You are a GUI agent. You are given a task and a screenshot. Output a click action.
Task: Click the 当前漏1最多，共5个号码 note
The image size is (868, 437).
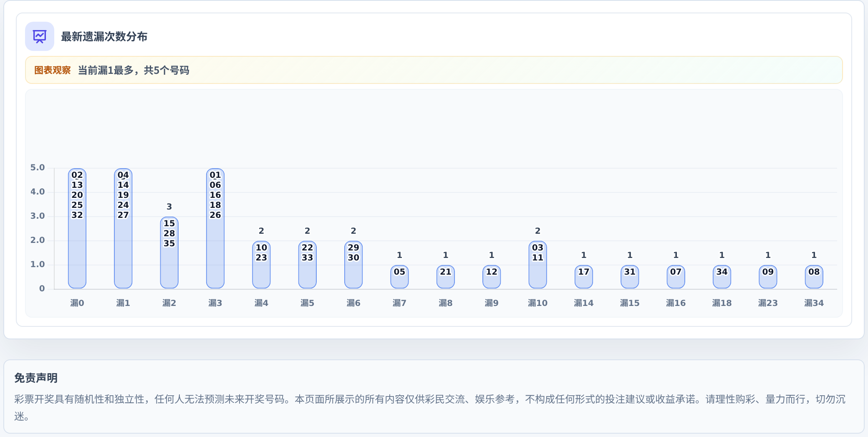tap(134, 70)
